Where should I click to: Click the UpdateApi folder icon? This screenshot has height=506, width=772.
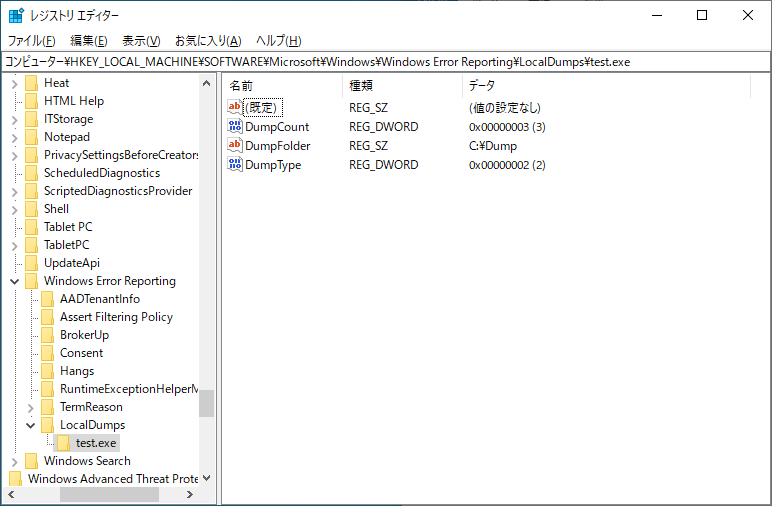[x=32, y=263]
